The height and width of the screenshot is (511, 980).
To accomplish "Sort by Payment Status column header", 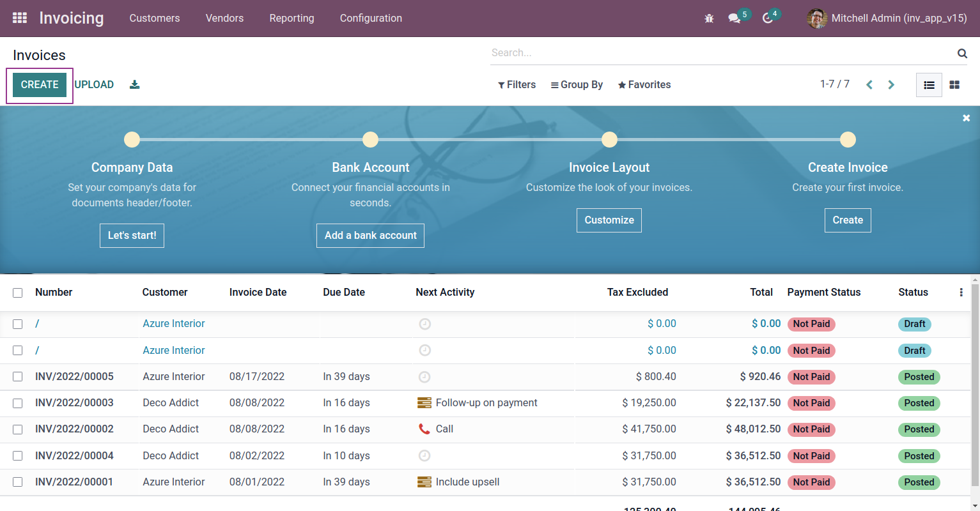I will (x=824, y=293).
